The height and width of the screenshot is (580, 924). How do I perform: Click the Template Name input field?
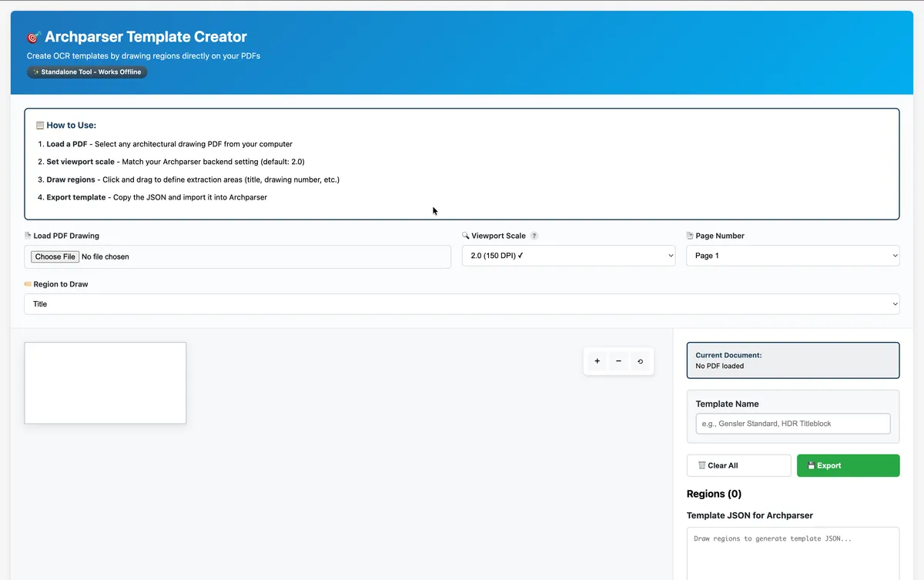click(793, 423)
